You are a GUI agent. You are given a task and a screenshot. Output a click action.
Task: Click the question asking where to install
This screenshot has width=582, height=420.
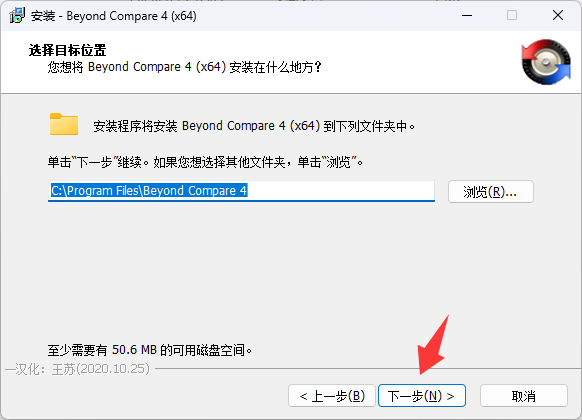coord(184,67)
